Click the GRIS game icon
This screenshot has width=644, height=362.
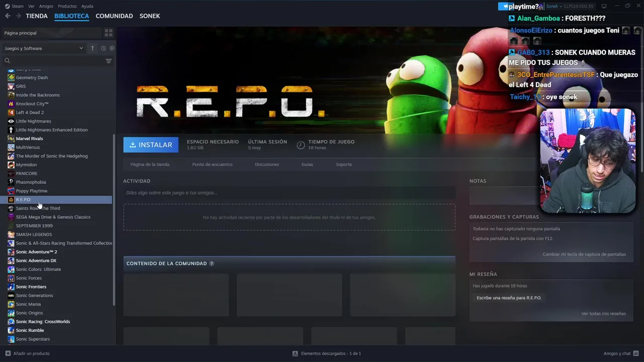[x=11, y=86]
